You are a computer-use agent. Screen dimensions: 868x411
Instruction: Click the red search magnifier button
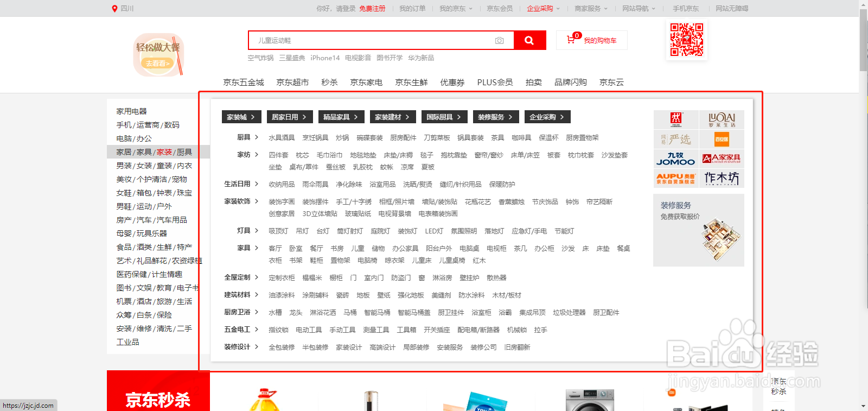click(529, 40)
